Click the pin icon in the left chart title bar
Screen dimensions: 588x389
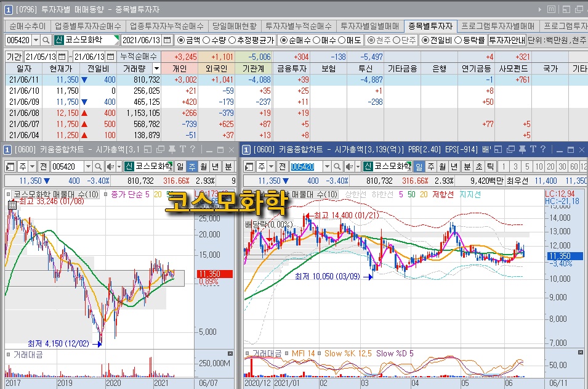coord(172,149)
